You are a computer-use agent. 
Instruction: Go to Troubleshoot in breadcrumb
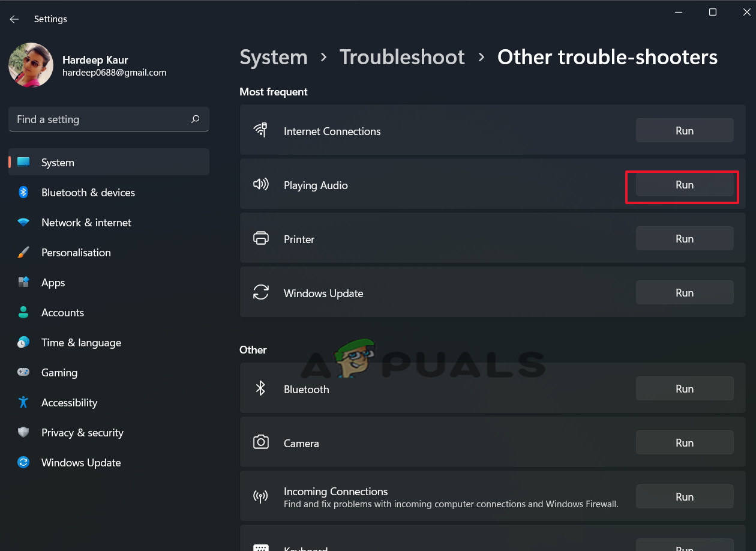point(402,57)
